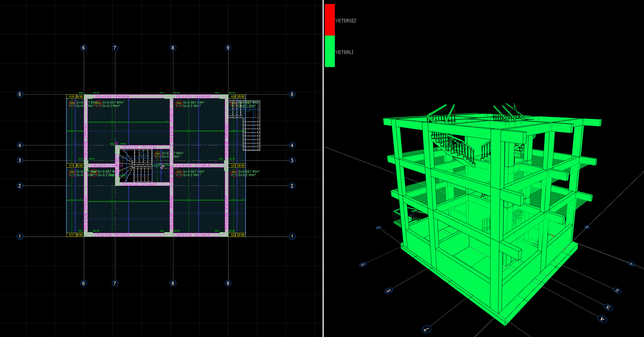Click slab marker D07 near the stairwell
644x337 pixels.
[158, 155]
